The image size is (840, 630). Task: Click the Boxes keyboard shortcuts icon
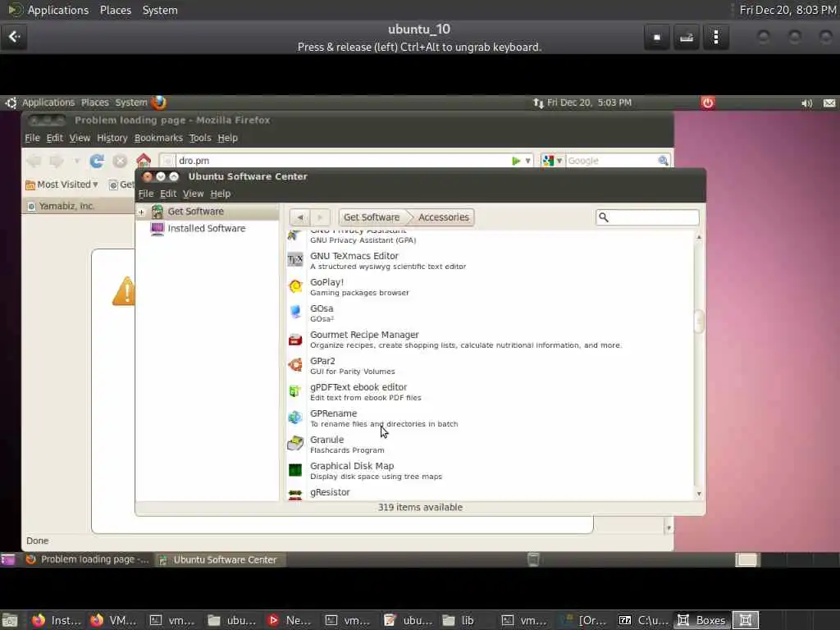click(x=687, y=38)
